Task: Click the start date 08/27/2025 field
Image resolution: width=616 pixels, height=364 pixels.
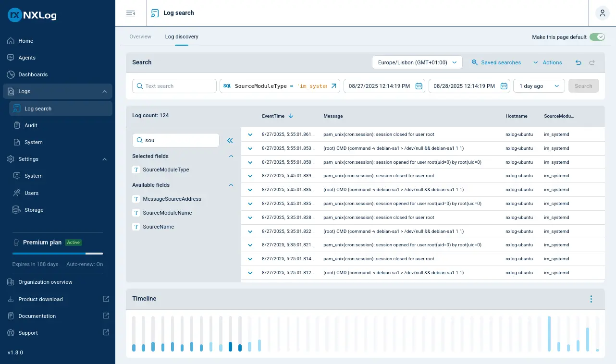Action: tap(384, 86)
